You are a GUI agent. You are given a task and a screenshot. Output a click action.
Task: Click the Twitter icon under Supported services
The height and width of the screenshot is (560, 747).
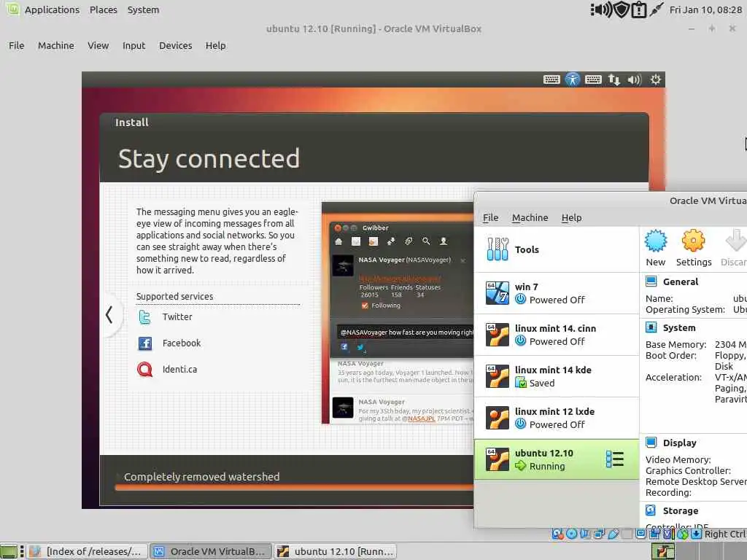click(145, 317)
